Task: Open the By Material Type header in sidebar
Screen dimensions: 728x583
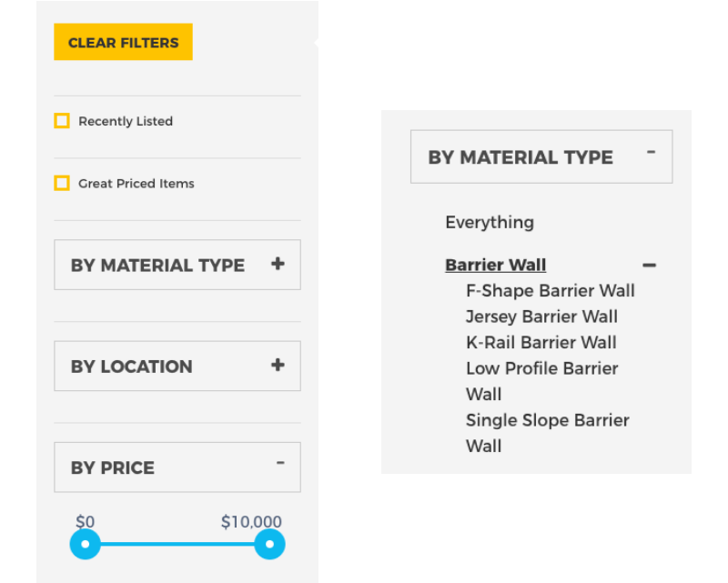Action: [x=157, y=266]
